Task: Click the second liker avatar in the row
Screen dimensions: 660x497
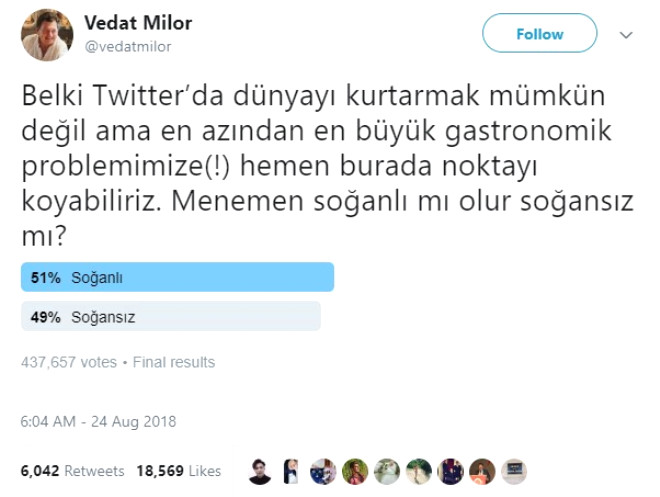Action: coord(291,471)
